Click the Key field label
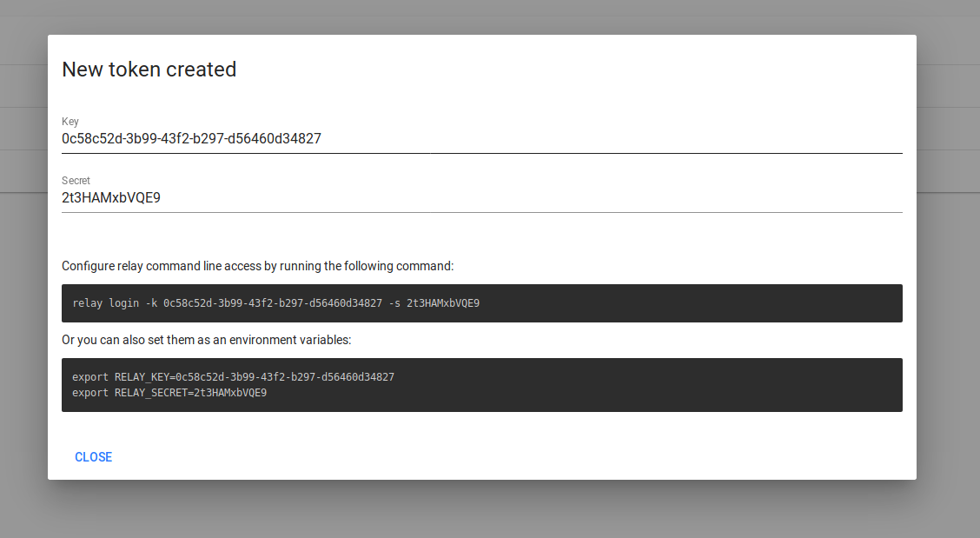The image size is (980, 538). point(70,121)
